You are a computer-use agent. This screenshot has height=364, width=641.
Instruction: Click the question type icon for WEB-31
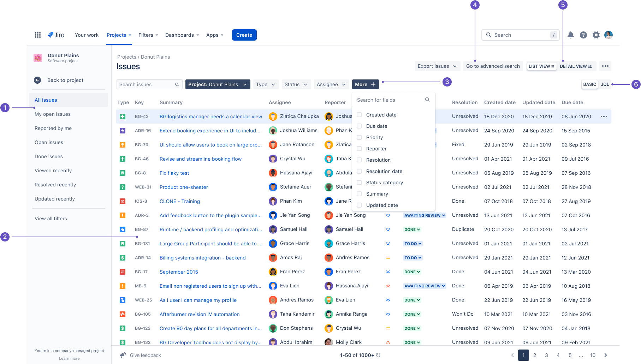123,187
